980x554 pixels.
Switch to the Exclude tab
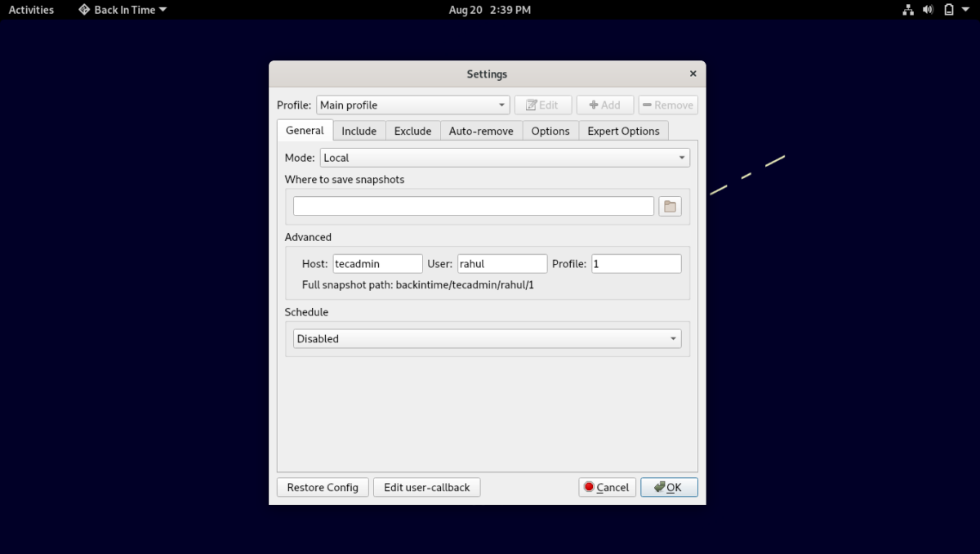[412, 131]
